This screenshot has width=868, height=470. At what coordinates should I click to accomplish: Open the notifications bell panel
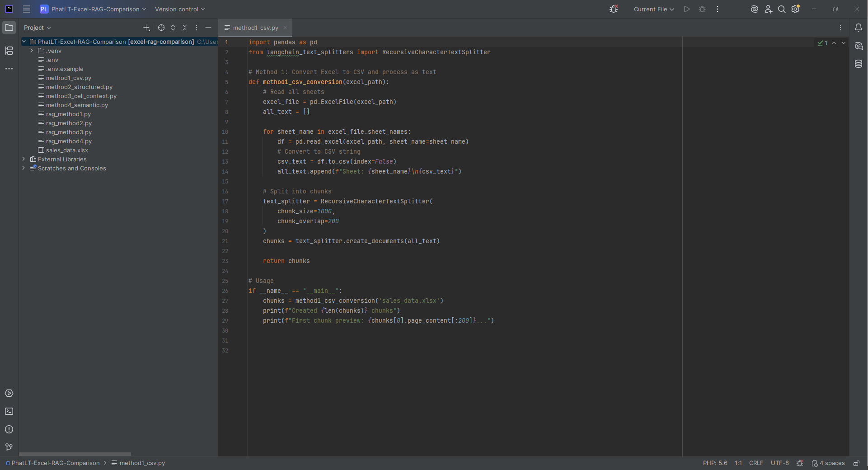click(859, 28)
